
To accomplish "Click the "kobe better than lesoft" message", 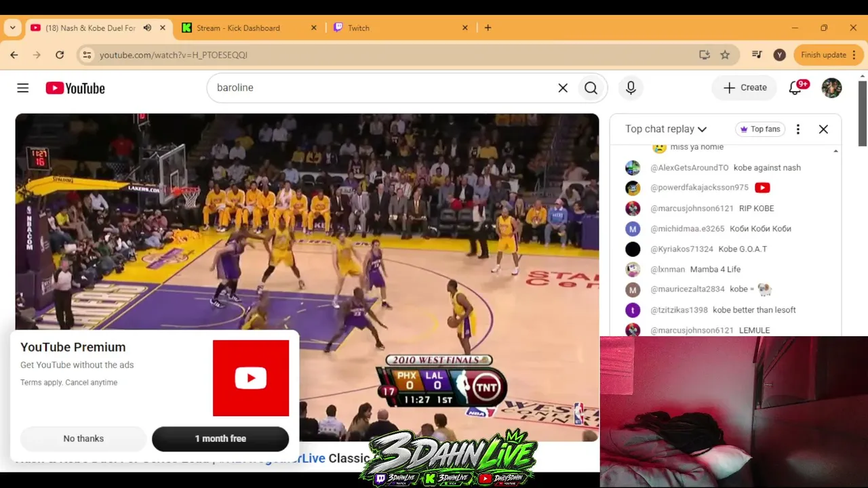I will (754, 310).
